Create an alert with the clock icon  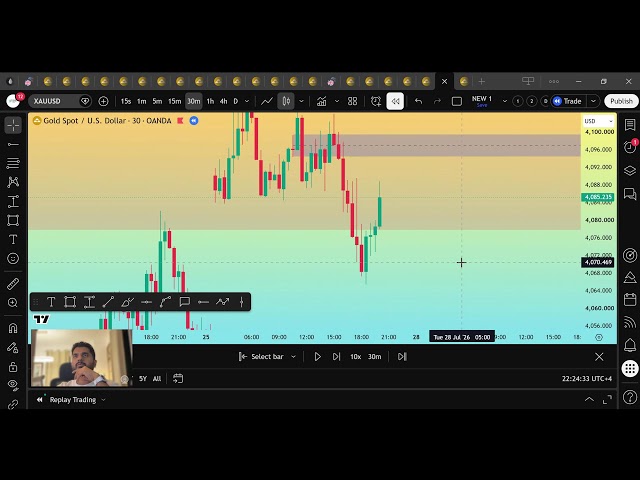376,101
